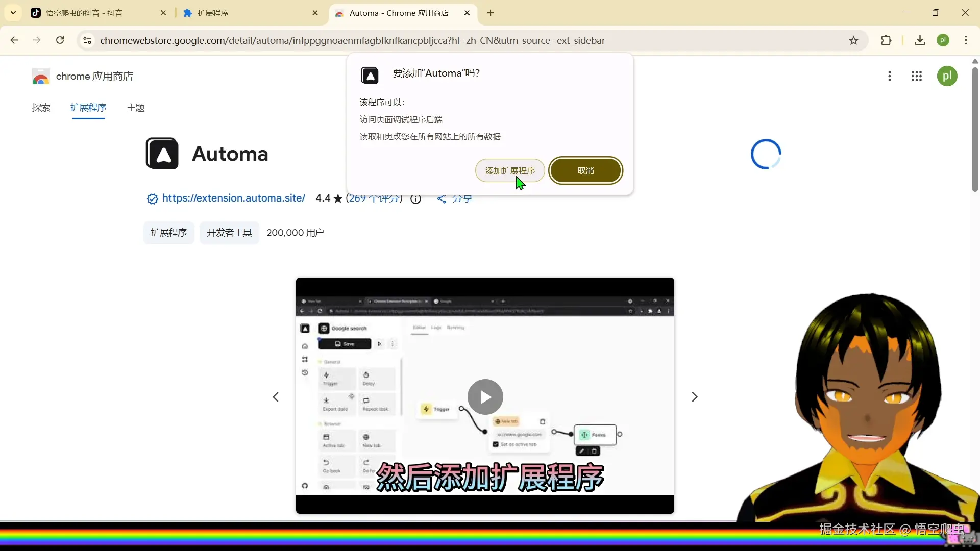The height and width of the screenshot is (551, 980).
Task: Switch to the 探索 tab
Action: tap(41, 108)
